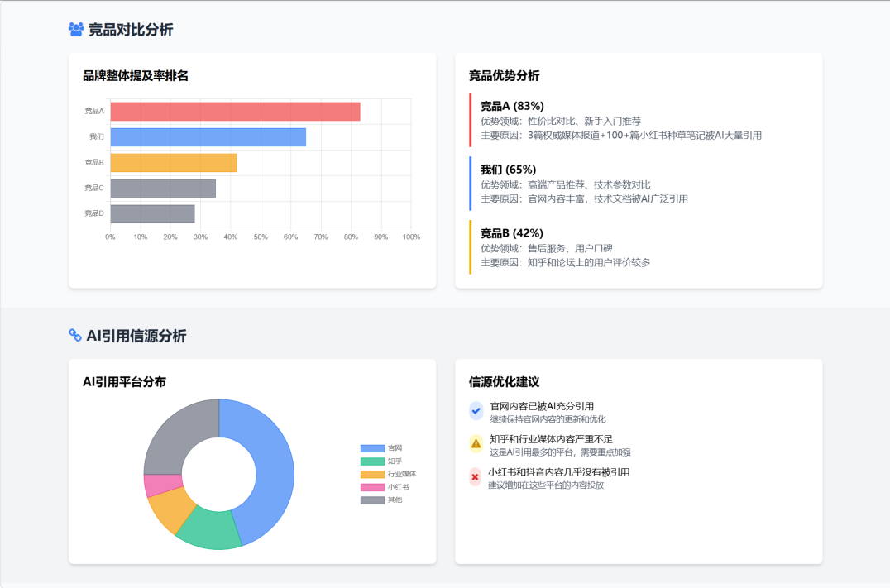Click 优势领域：售后服务、用户口碑
Screen dimensions: 890x588
(x=547, y=248)
